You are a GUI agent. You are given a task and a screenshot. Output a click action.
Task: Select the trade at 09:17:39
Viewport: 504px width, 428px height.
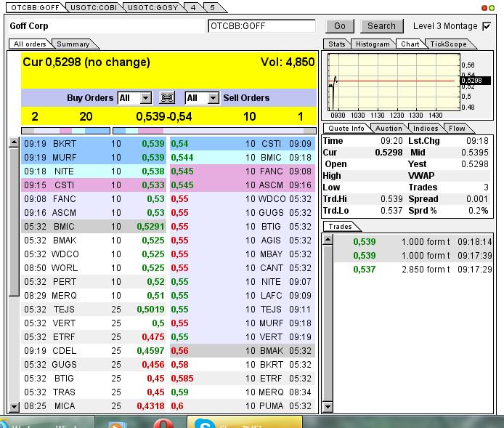pos(413,255)
